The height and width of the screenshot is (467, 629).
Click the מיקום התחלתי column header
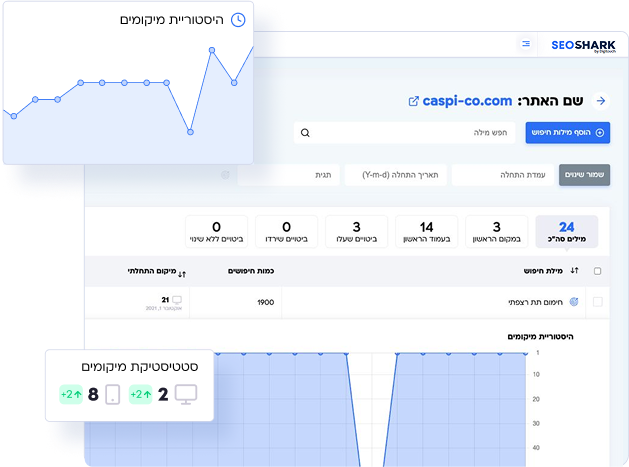tap(152, 271)
